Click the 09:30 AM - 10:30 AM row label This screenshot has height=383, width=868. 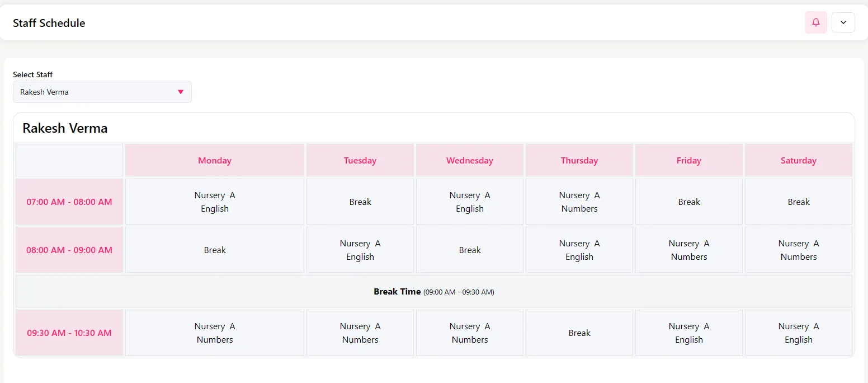[x=69, y=333]
